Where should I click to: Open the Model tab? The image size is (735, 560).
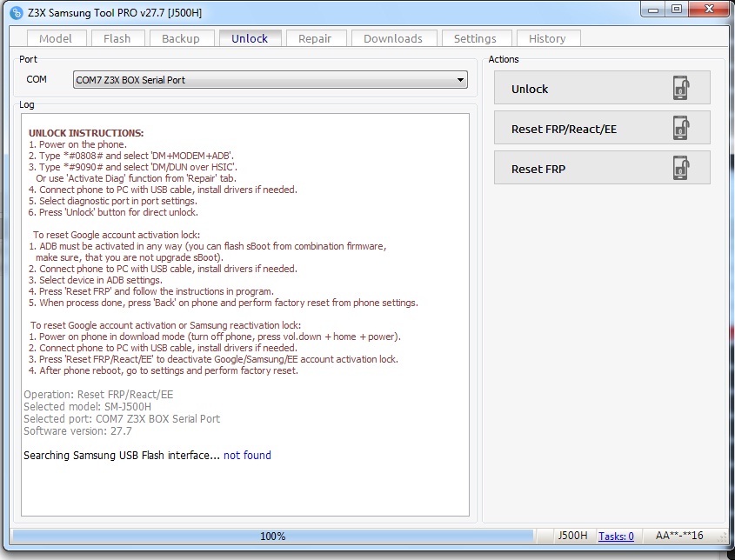57,38
